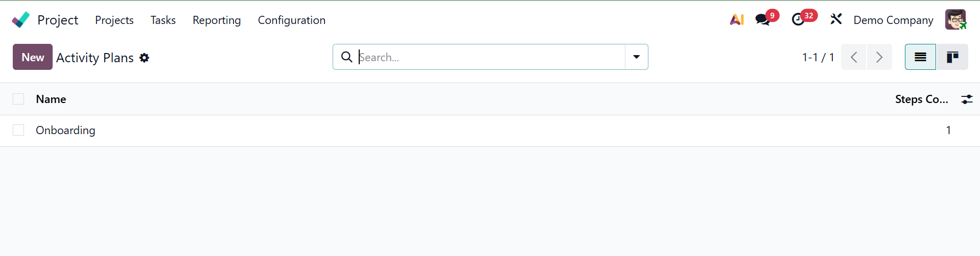This screenshot has height=256, width=980.
Task: Open the Activity Plans gear actions menu
Action: [145, 58]
